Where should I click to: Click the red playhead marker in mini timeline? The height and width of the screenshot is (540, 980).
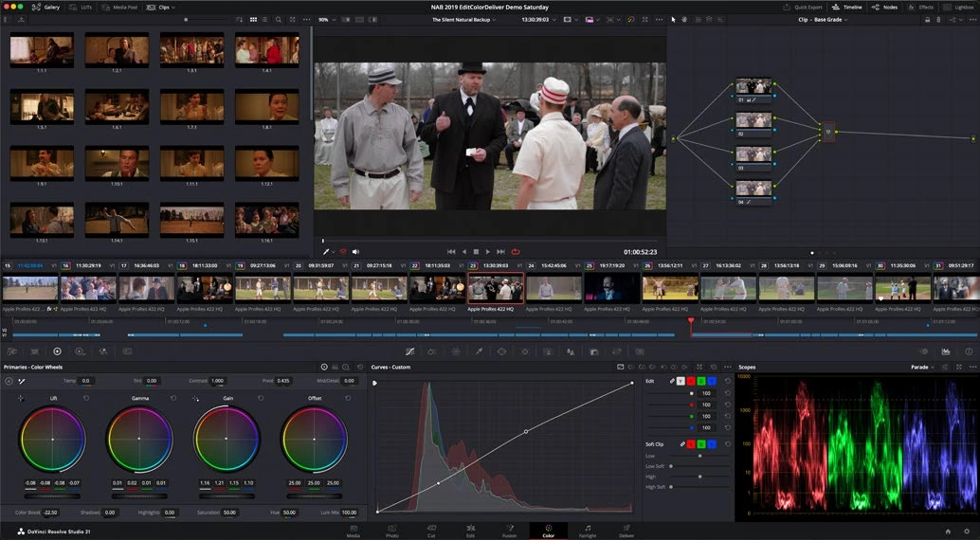[x=691, y=320]
